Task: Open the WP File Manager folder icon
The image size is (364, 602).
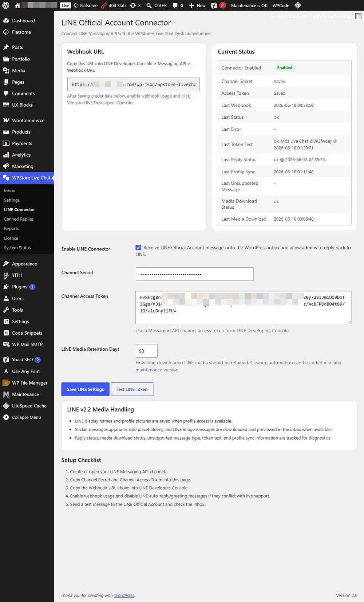Action: 6,383
